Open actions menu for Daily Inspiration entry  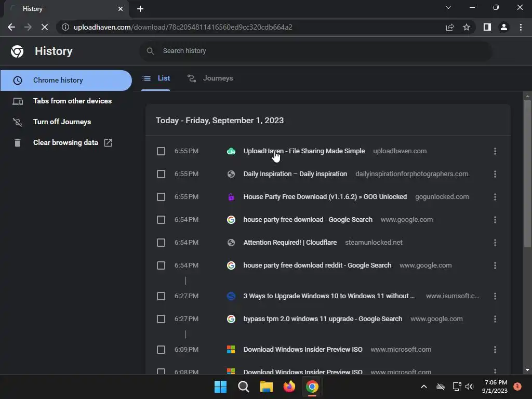pos(495,174)
